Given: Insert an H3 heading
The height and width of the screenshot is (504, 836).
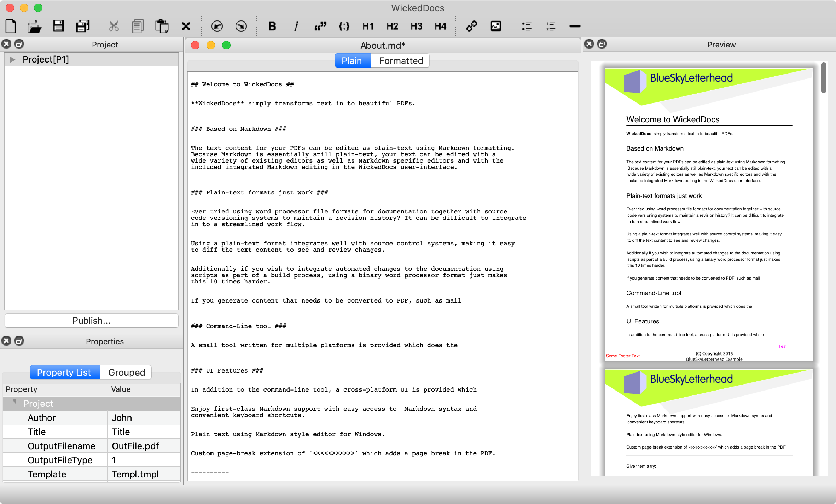Looking at the screenshot, I should [x=416, y=26].
